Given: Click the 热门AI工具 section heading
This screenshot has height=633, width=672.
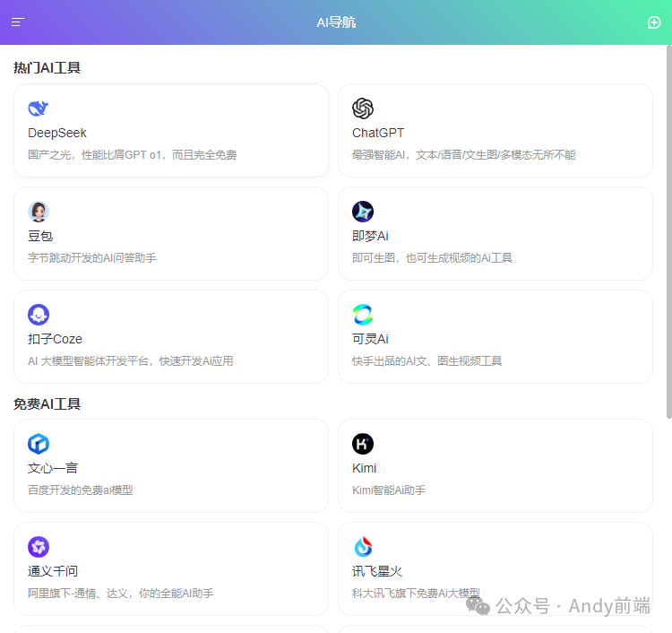Looking at the screenshot, I should click(x=47, y=68).
